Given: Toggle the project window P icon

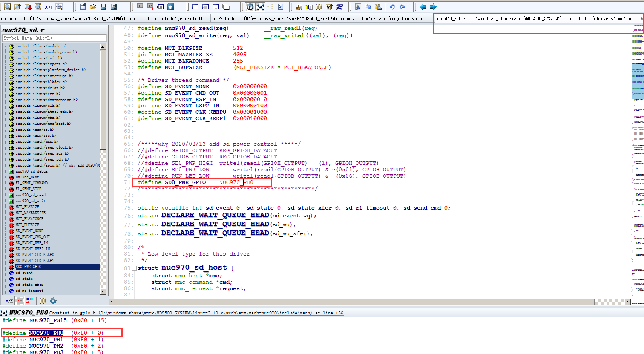Looking at the screenshot, I should pyautogui.click(x=250, y=7).
